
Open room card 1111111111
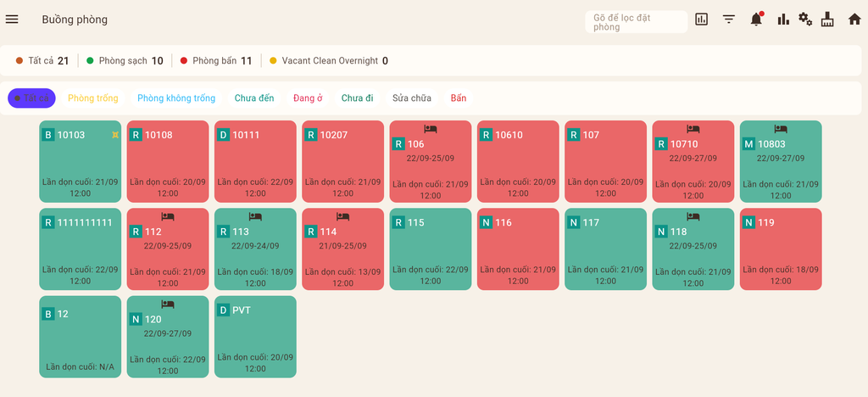(81, 249)
